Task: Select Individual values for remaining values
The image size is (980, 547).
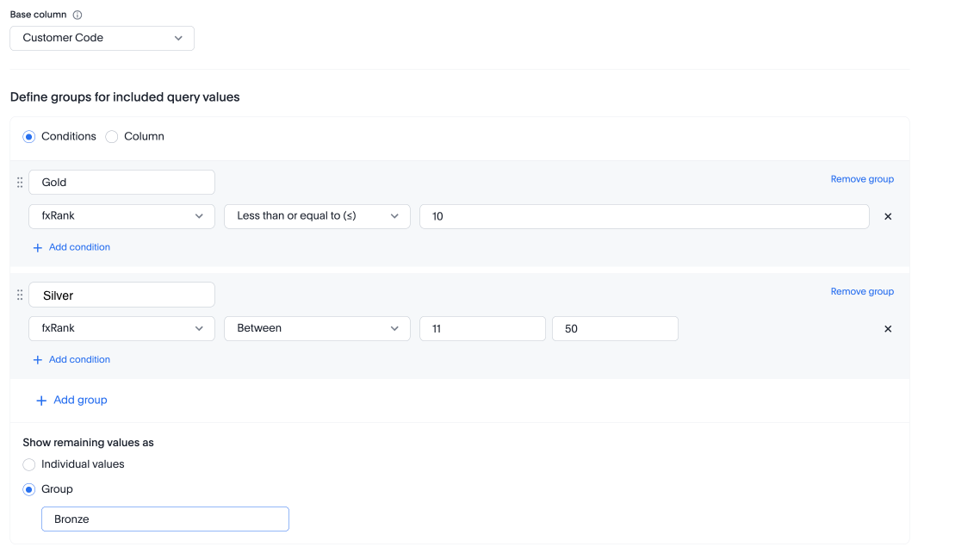Action: pos(28,463)
